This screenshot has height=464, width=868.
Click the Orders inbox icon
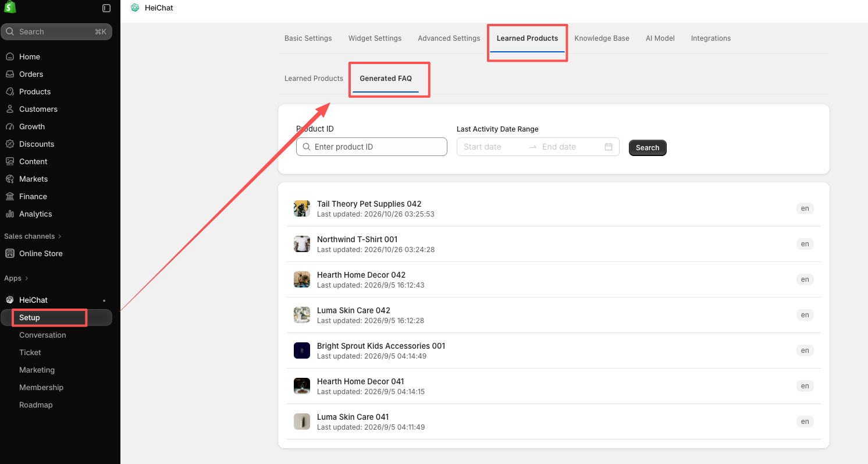click(9, 74)
